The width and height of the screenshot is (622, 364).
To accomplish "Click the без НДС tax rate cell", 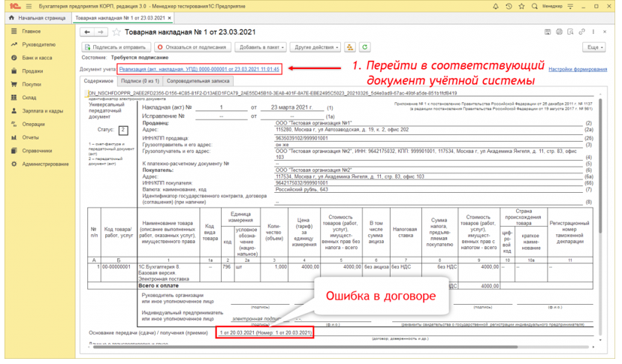I will 405,272.
